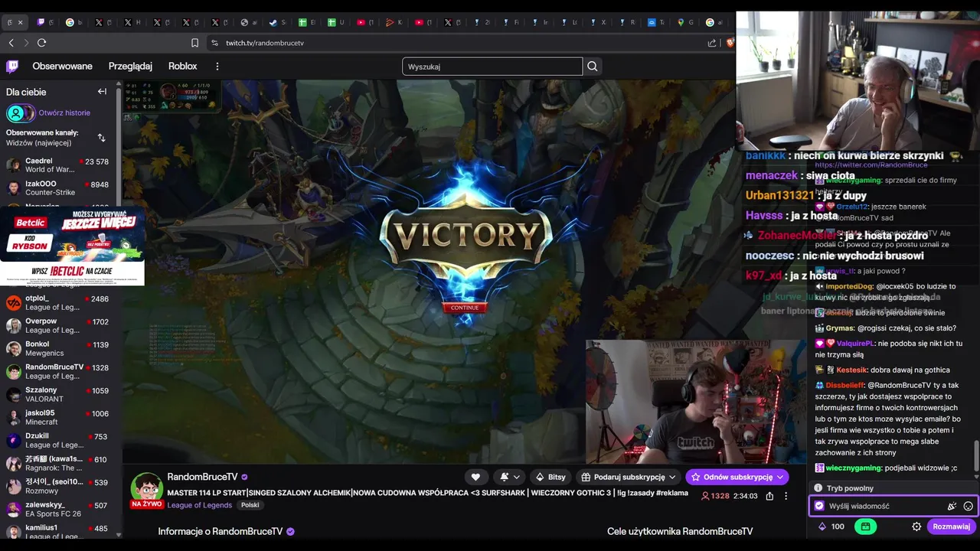
Task: Open Dzukill channel in sidebar
Action: (x=60, y=441)
